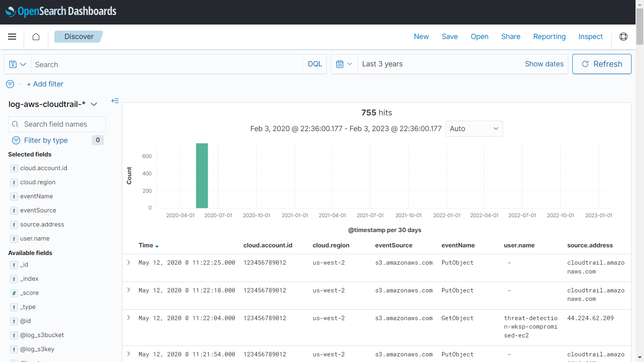Expand the 11:22:25.000 log row
The width and height of the screenshot is (644, 362).
pyautogui.click(x=129, y=263)
